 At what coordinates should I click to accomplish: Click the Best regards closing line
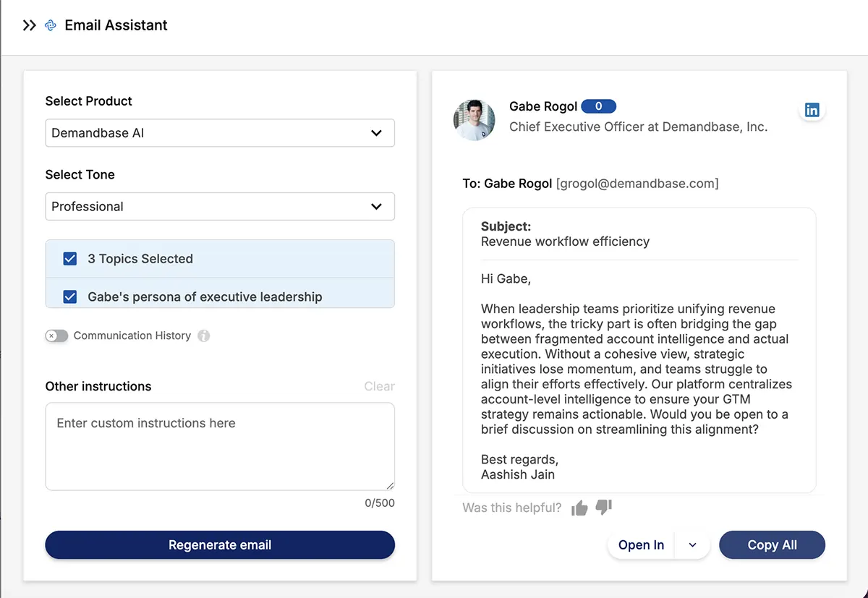(519, 459)
